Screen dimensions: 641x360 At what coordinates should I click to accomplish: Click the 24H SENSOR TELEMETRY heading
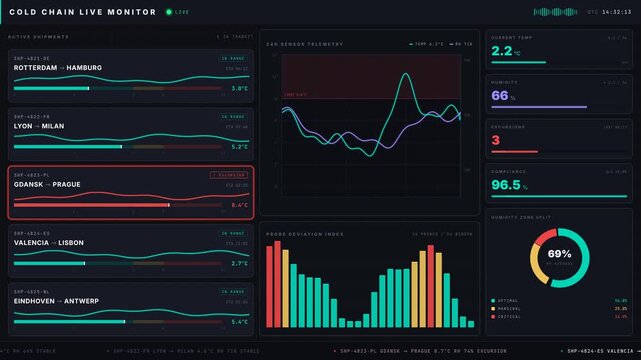click(x=305, y=44)
